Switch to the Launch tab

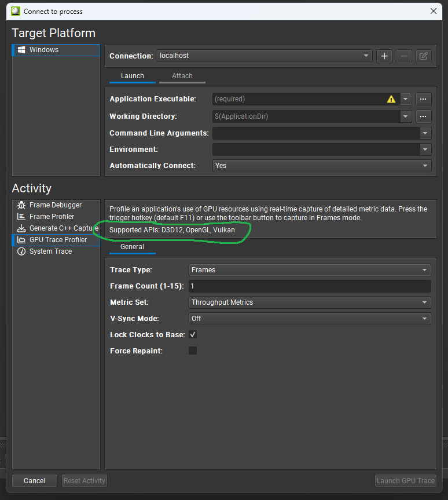(x=132, y=76)
